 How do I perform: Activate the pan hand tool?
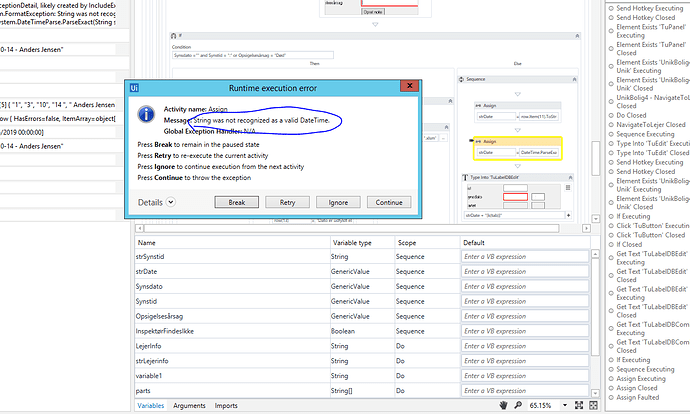pyautogui.click(x=503, y=405)
